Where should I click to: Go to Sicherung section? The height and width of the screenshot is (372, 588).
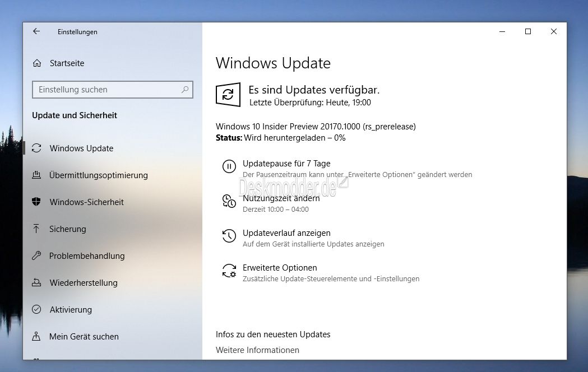click(67, 229)
